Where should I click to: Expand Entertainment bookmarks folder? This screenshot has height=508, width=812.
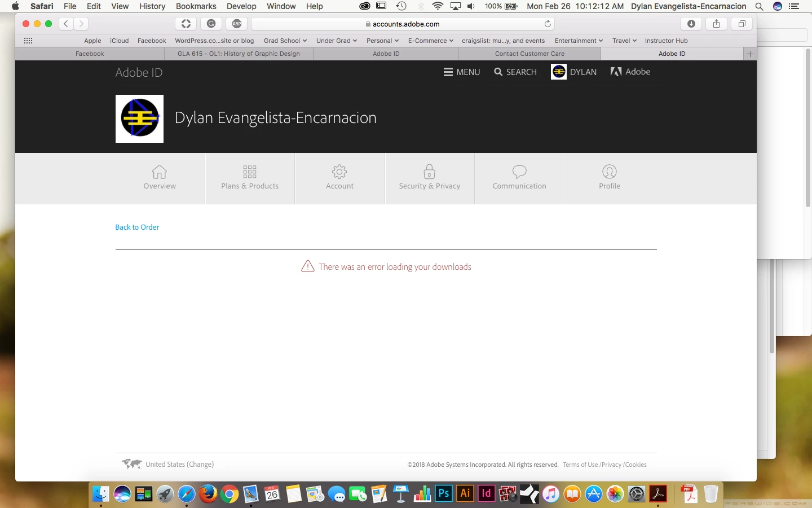coord(579,41)
